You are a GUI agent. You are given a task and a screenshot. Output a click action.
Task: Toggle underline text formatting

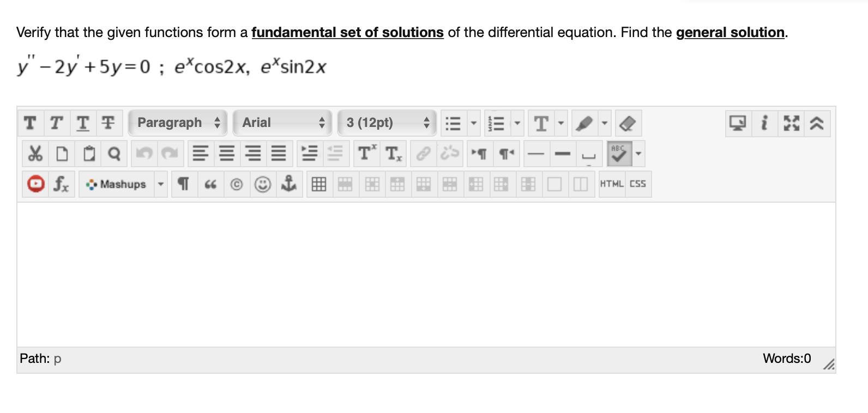82,123
